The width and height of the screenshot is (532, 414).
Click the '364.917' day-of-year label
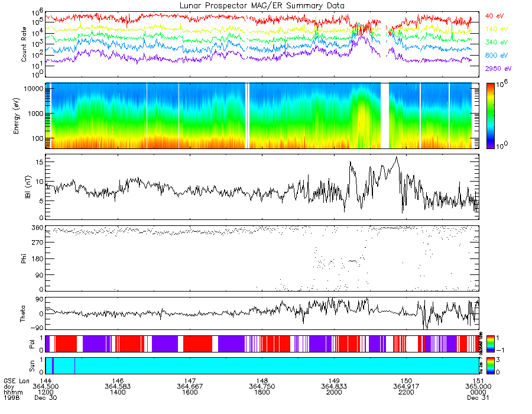(406, 387)
